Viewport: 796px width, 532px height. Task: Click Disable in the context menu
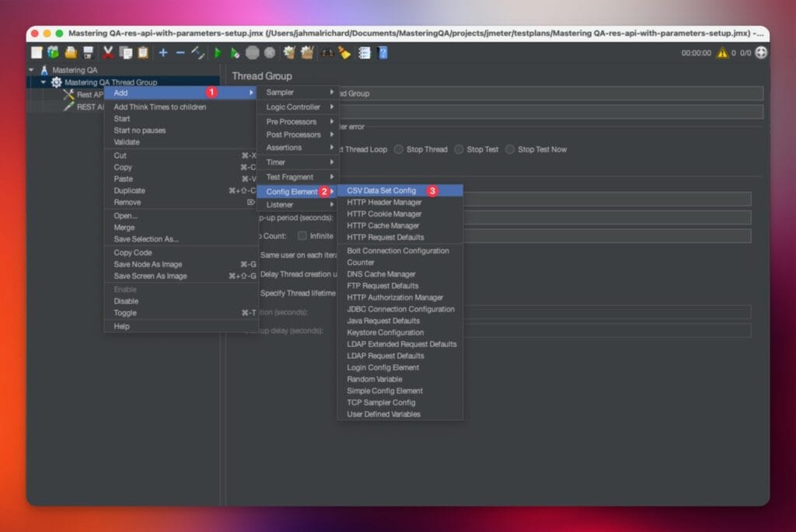pos(180,301)
